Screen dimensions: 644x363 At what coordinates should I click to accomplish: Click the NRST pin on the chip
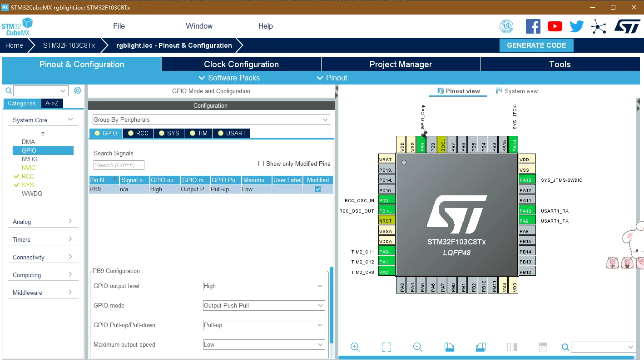point(387,221)
